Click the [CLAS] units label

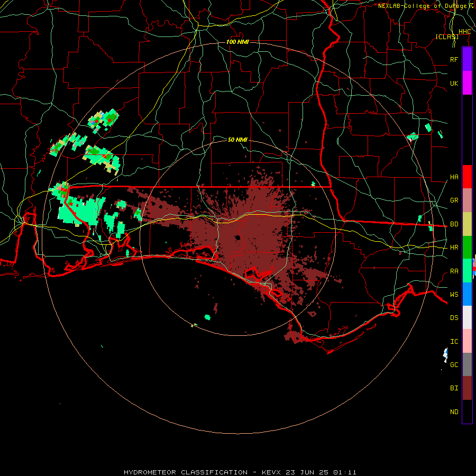click(x=447, y=36)
